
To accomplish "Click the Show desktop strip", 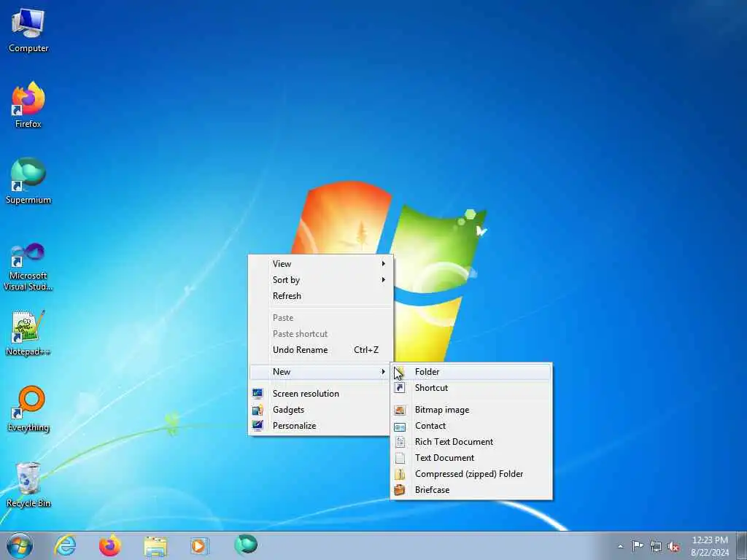I will (742, 545).
